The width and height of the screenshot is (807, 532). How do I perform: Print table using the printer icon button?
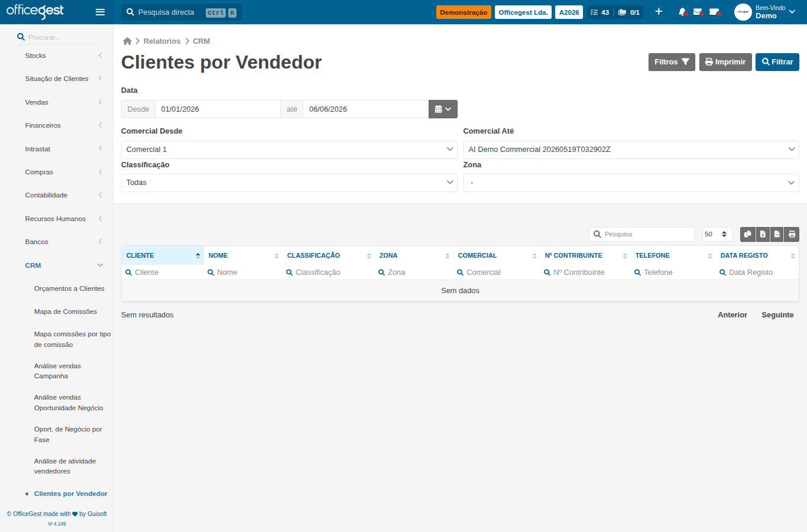[792, 234]
